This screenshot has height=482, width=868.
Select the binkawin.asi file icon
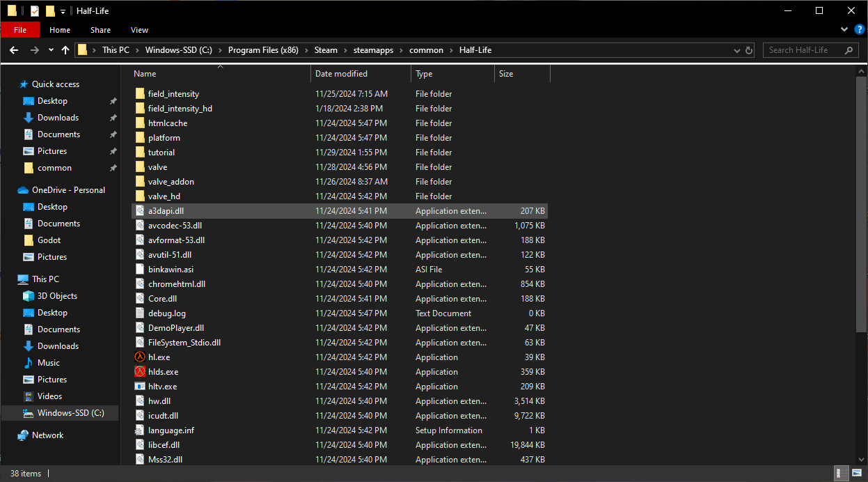tap(139, 270)
